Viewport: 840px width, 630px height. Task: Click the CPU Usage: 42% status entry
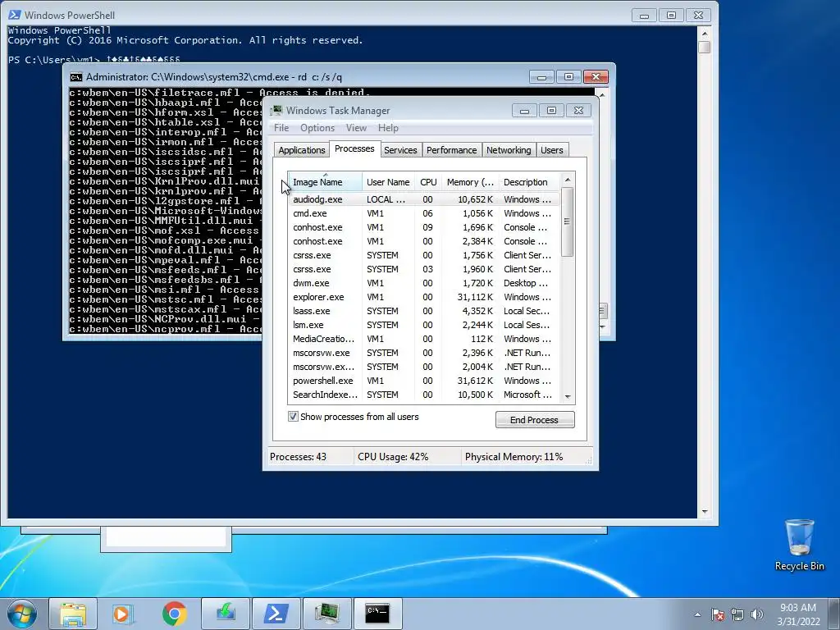[x=393, y=457]
